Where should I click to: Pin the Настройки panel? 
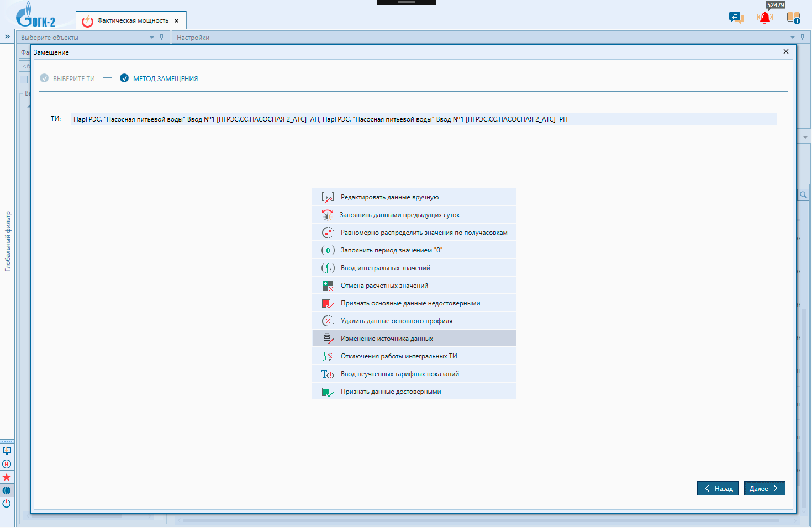tap(802, 37)
